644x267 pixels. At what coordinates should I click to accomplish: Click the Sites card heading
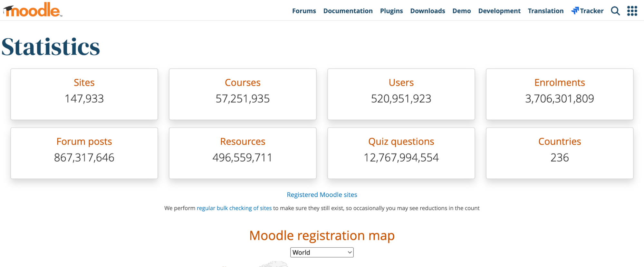pos(84,83)
